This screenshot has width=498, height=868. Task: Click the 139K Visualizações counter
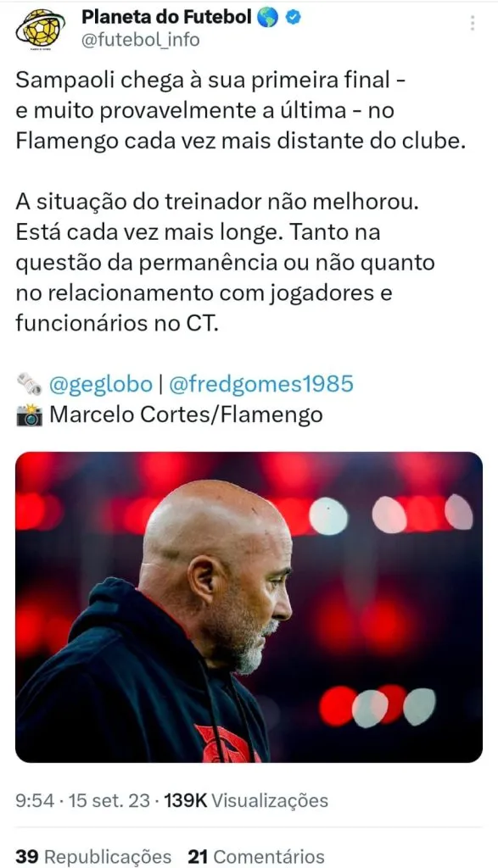pos(246,800)
